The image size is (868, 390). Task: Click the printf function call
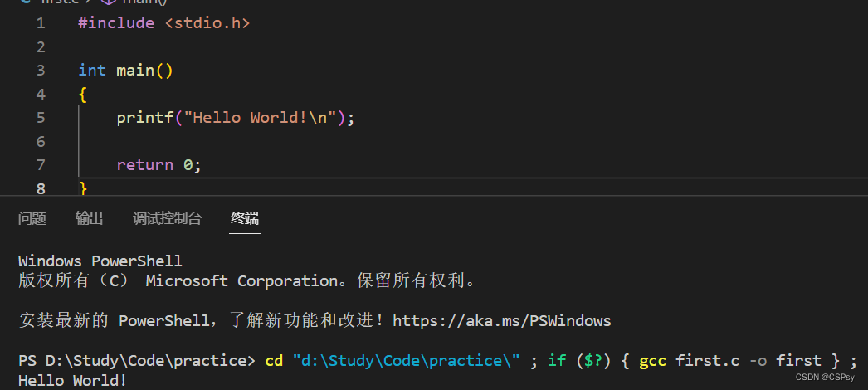coord(145,118)
